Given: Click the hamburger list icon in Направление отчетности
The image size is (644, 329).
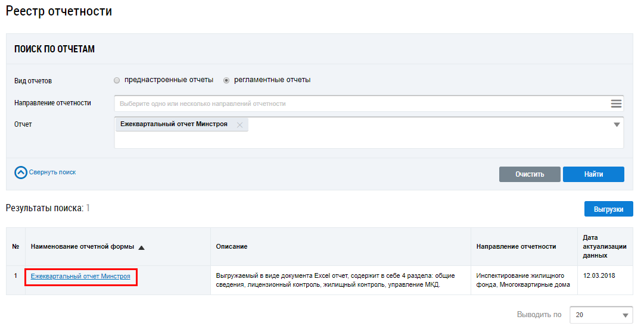Looking at the screenshot, I should (x=616, y=104).
